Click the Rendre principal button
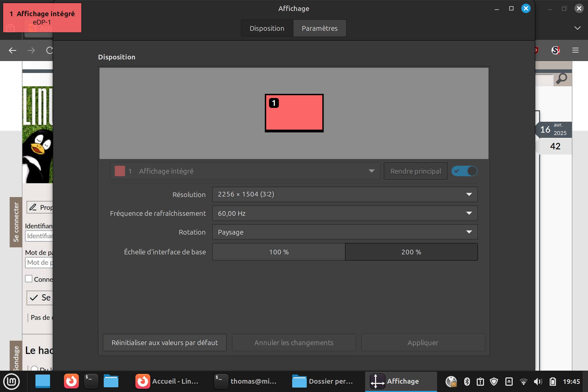Viewport: 588px width, 392px height. [416, 171]
